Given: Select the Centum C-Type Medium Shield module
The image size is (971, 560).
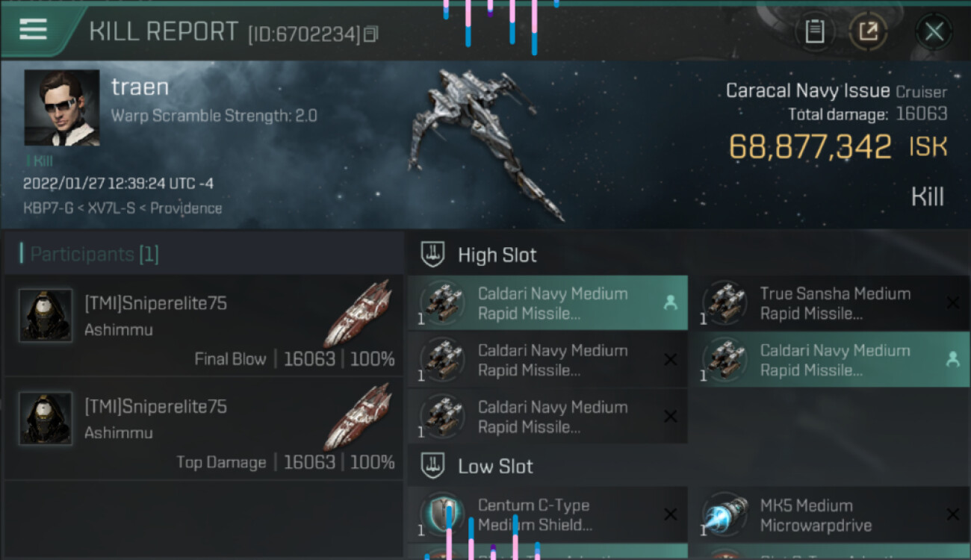Looking at the screenshot, I should 547,514.
